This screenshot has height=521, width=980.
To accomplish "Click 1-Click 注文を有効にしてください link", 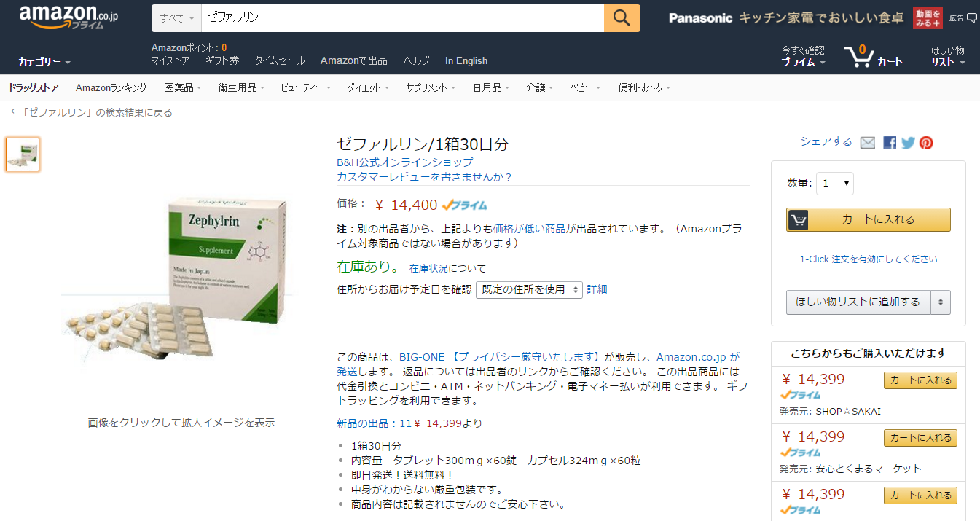I will 869,259.
